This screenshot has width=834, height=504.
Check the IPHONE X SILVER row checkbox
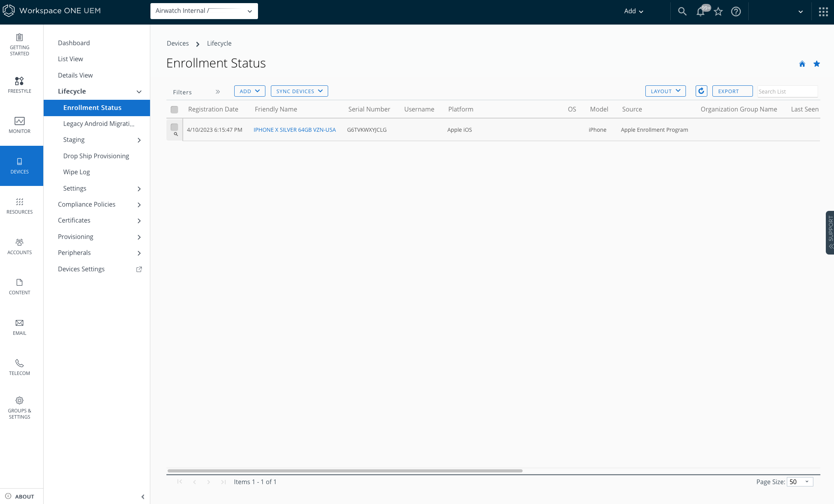(174, 127)
